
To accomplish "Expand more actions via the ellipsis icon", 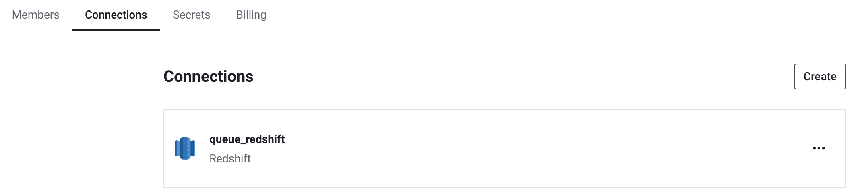I will [x=818, y=148].
